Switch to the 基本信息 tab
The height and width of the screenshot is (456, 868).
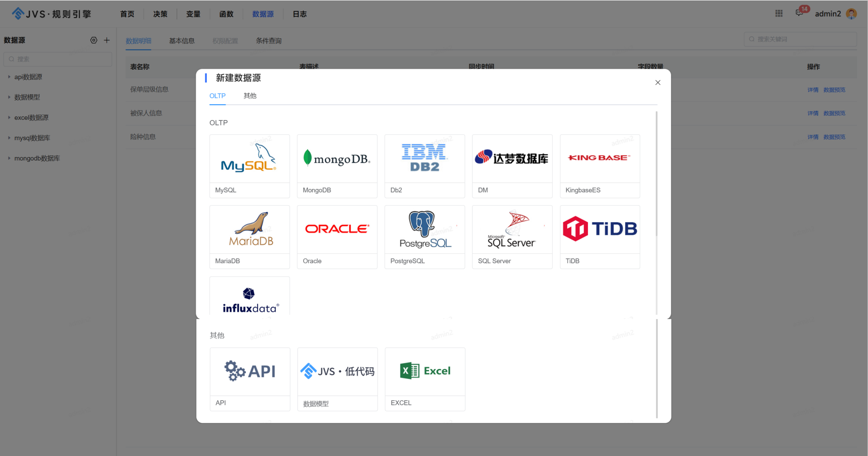(182, 41)
